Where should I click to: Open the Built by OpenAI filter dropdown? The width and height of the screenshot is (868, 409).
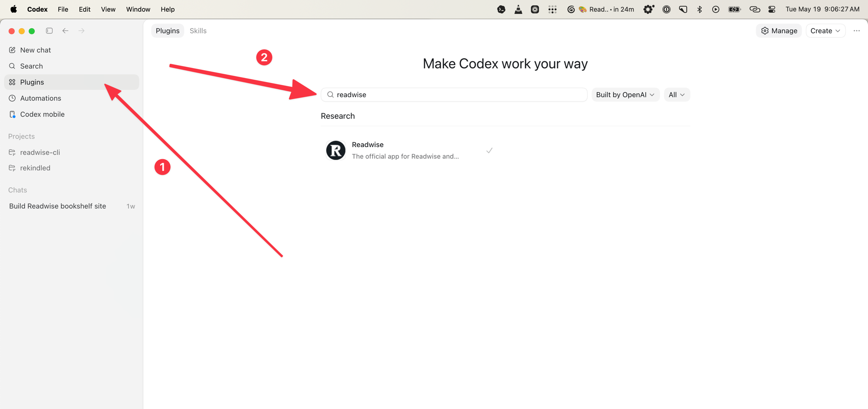tap(625, 95)
